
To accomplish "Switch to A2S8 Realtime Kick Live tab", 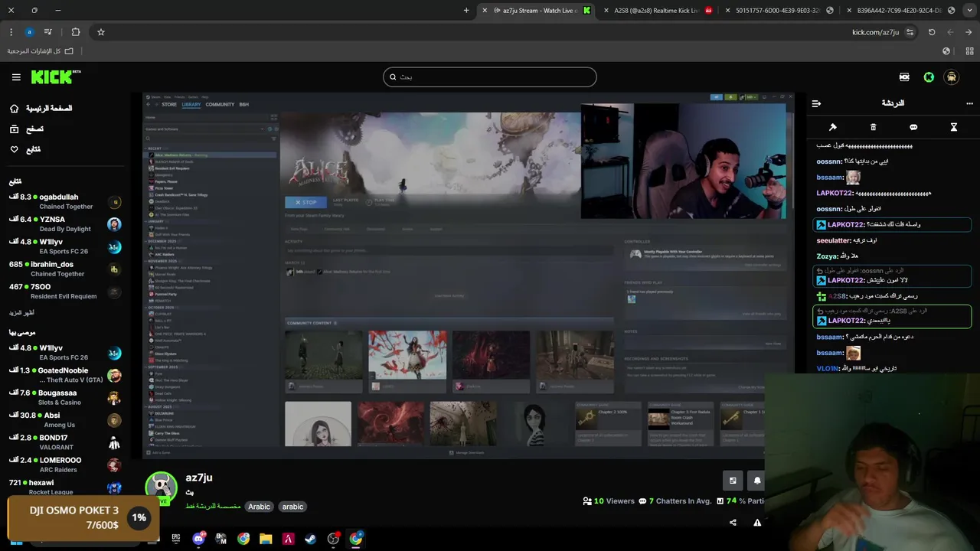I will [656, 11].
